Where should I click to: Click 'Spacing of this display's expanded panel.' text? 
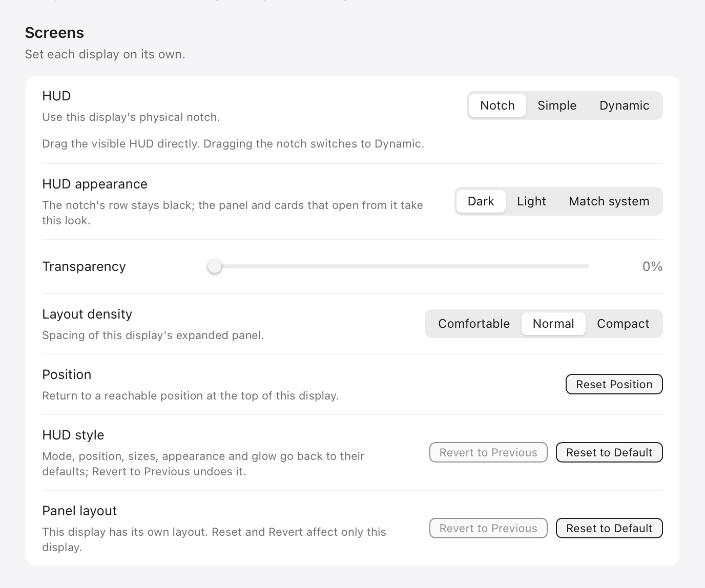pos(153,335)
